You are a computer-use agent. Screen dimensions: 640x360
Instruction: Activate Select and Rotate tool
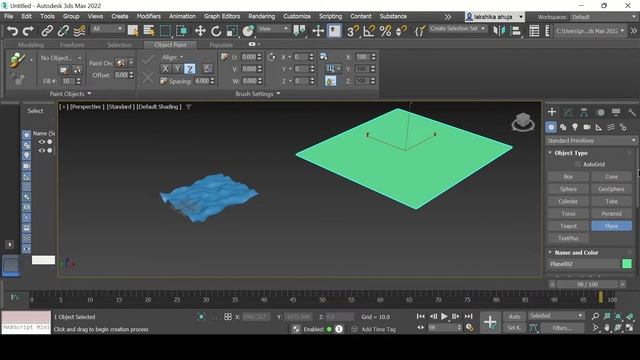click(x=216, y=31)
